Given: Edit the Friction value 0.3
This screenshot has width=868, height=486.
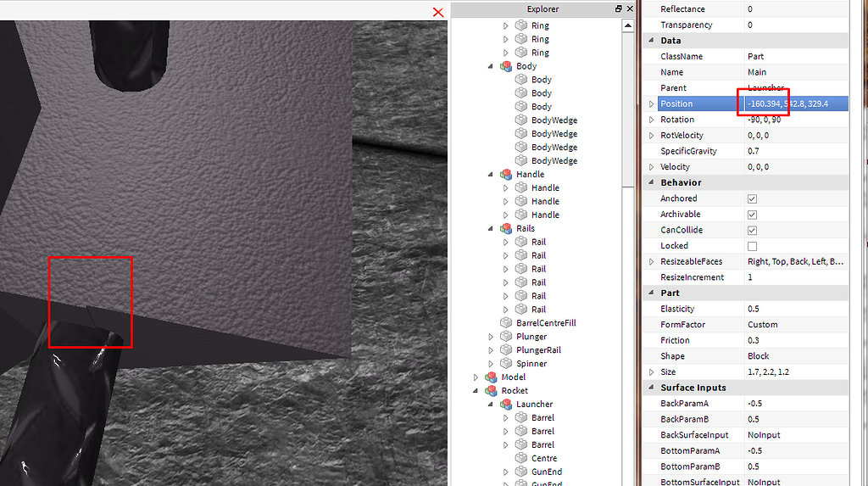Looking at the screenshot, I should pyautogui.click(x=797, y=340).
